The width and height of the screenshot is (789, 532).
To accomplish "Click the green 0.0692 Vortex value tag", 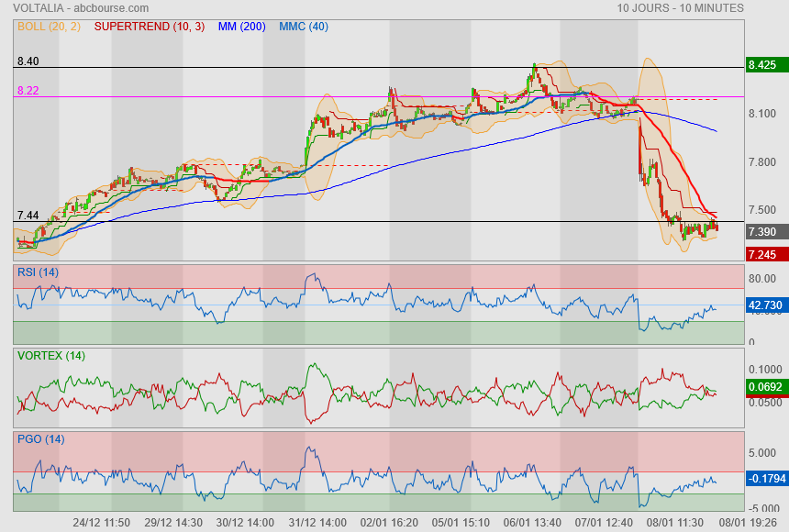I will pyautogui.click(x=765, y=387).
